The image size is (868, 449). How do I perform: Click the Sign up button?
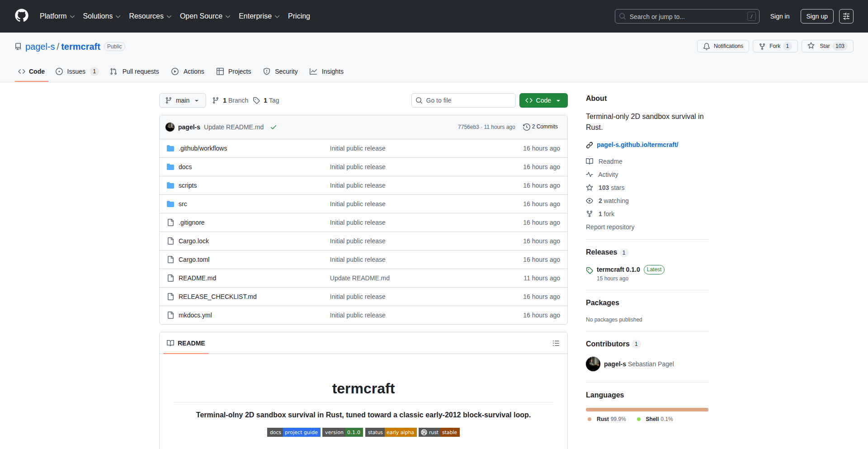(x=816, y=16)
